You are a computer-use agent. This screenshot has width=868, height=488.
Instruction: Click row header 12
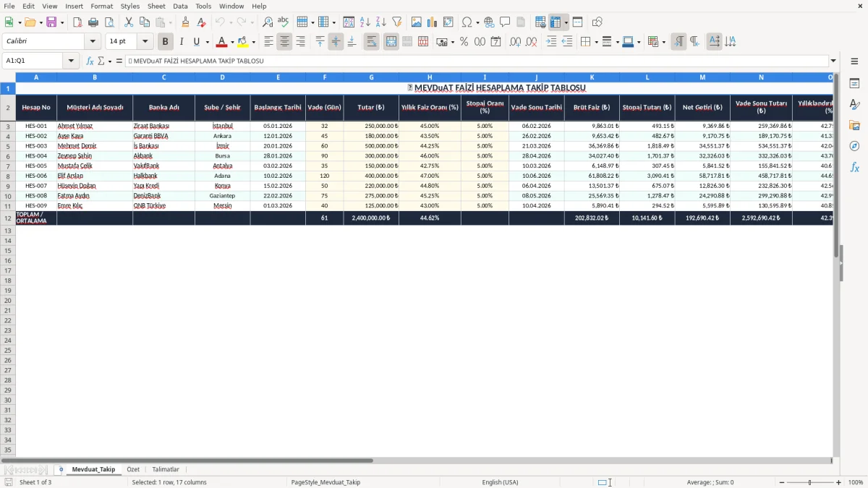point(8,218)
